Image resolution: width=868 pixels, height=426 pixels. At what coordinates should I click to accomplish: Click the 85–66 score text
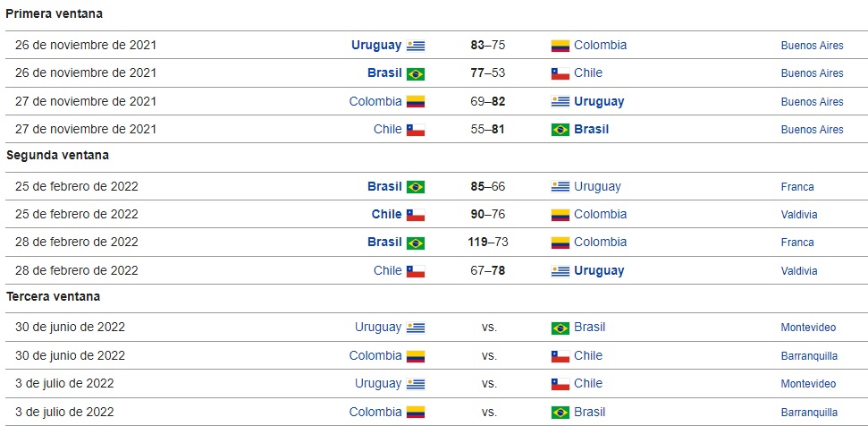[488, 186]
